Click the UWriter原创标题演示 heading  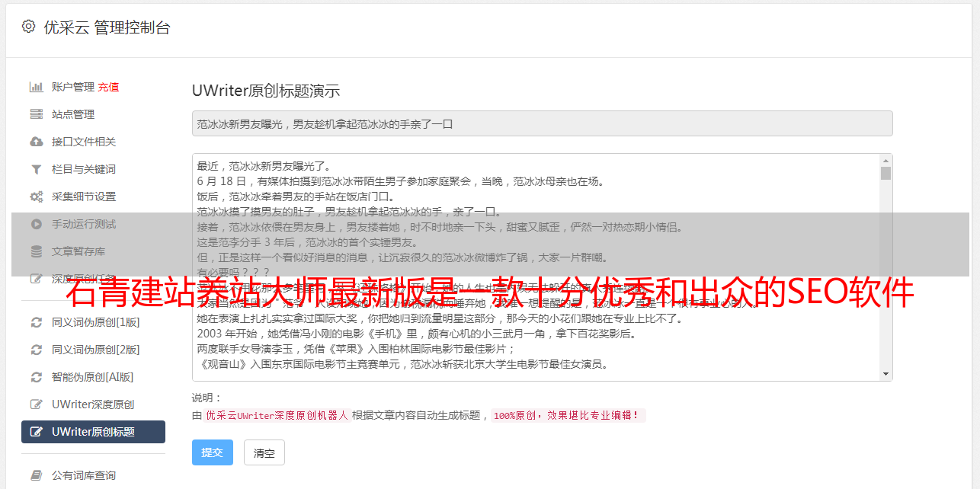pyautogui.click(x=266, y=91)
